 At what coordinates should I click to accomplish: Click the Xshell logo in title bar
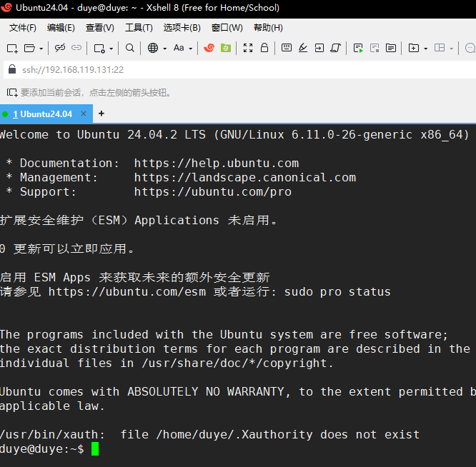pos(6,7)
